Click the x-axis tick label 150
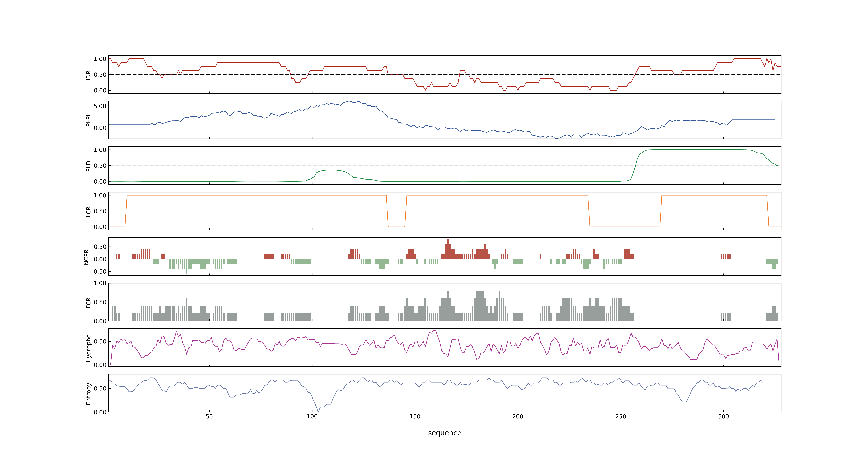Screen dimensions: 868x463 [x=415, y=416]
